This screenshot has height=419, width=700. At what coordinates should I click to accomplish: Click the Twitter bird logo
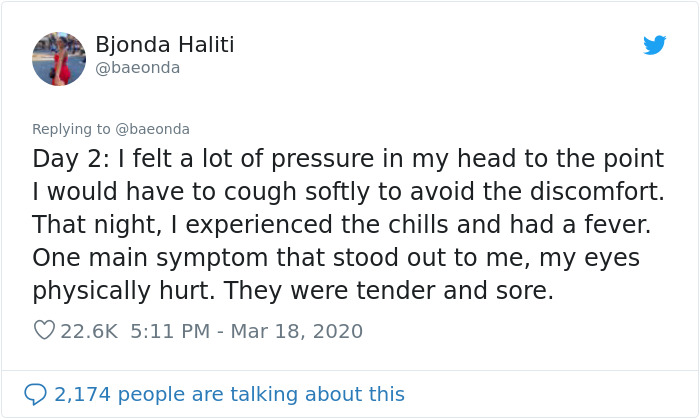(x=654, y=45)
